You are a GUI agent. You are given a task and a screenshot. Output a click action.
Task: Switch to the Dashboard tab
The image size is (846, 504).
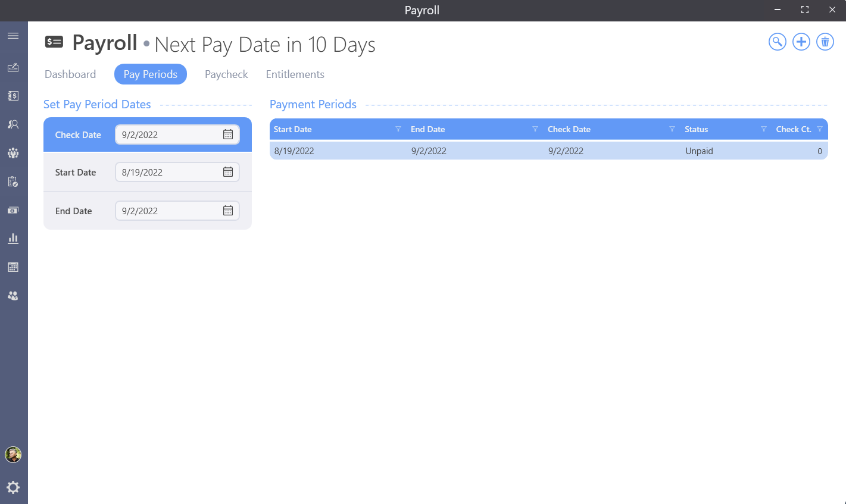coord(70,74)
